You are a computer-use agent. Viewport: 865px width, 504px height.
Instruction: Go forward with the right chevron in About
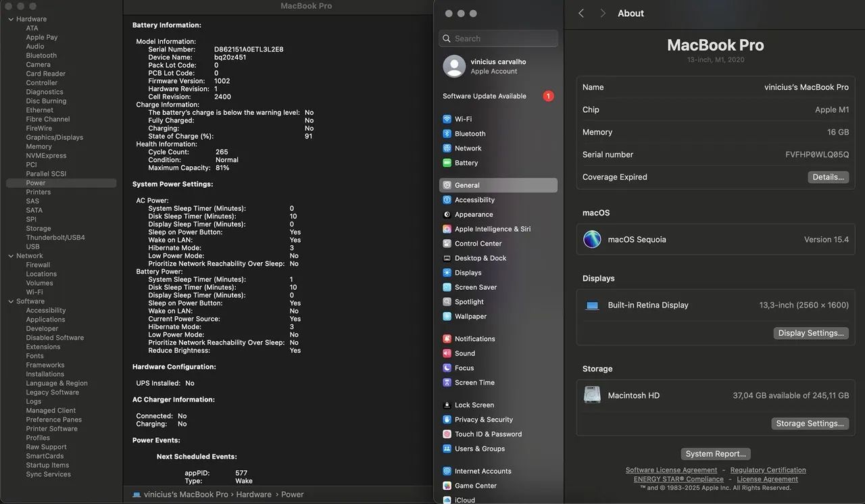point(603,14)
